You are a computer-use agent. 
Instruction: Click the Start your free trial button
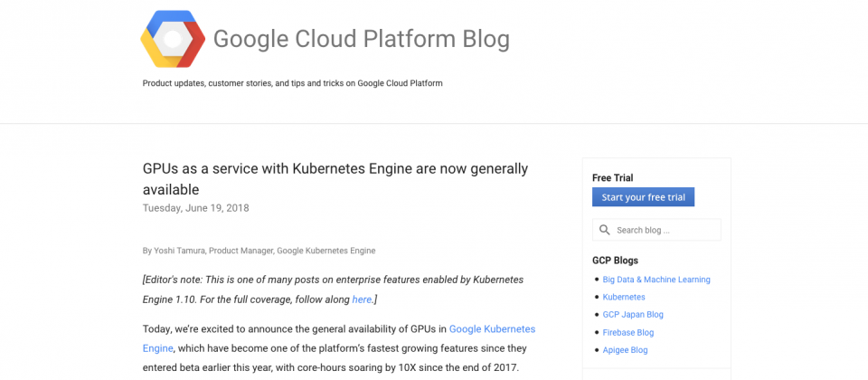[643, 197]
